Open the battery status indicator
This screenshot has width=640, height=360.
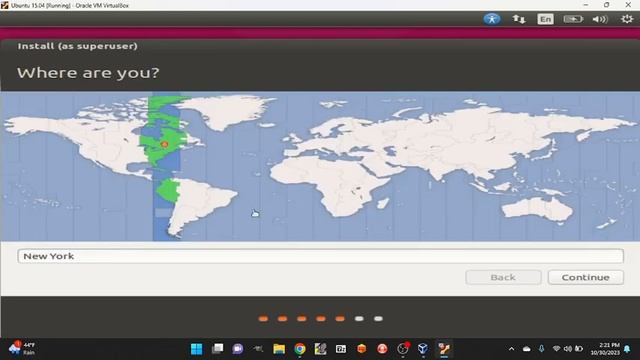(573, 19)
